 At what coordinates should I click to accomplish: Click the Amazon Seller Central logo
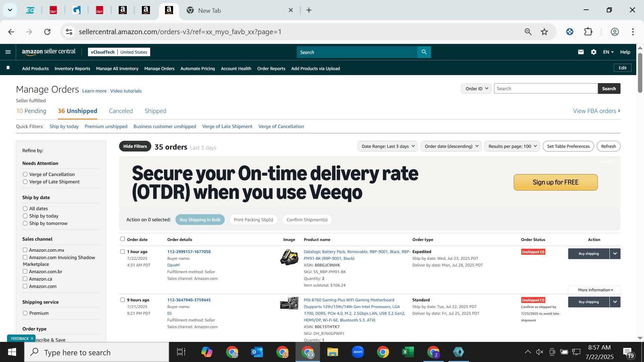pyautogui.click(x=49, y=52)
